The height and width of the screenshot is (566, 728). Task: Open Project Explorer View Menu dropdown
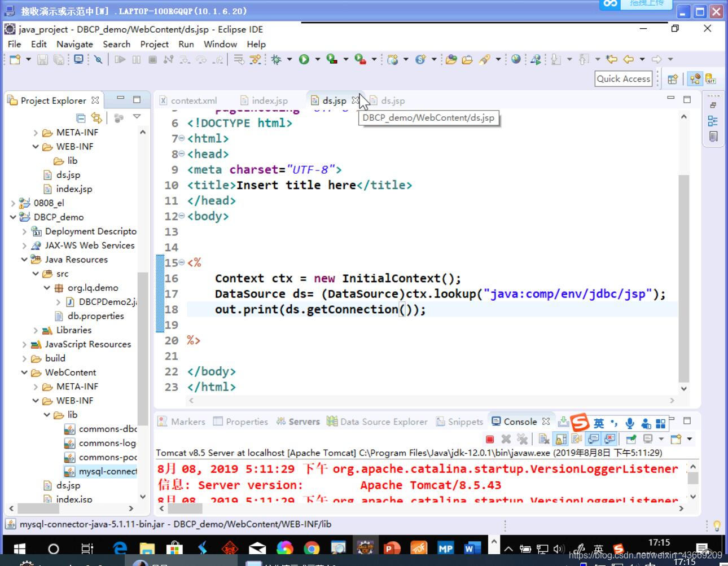coord(137,117)
